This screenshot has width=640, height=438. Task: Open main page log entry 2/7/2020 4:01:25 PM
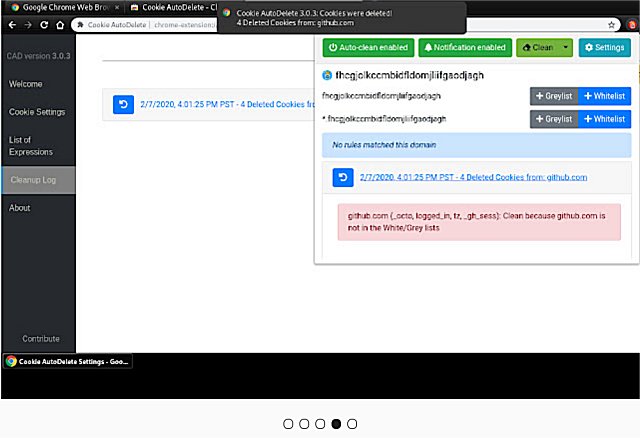click(x=227, y=104)
